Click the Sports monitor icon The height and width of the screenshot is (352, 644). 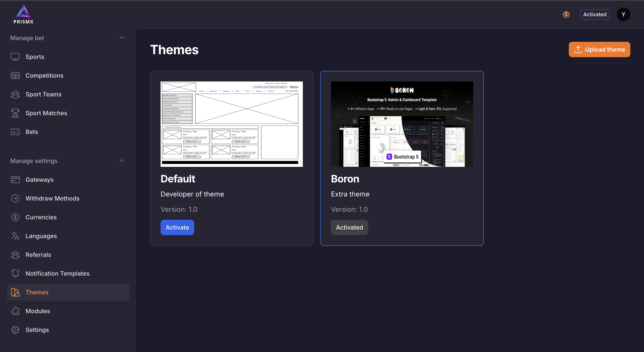tap(15, 57)
